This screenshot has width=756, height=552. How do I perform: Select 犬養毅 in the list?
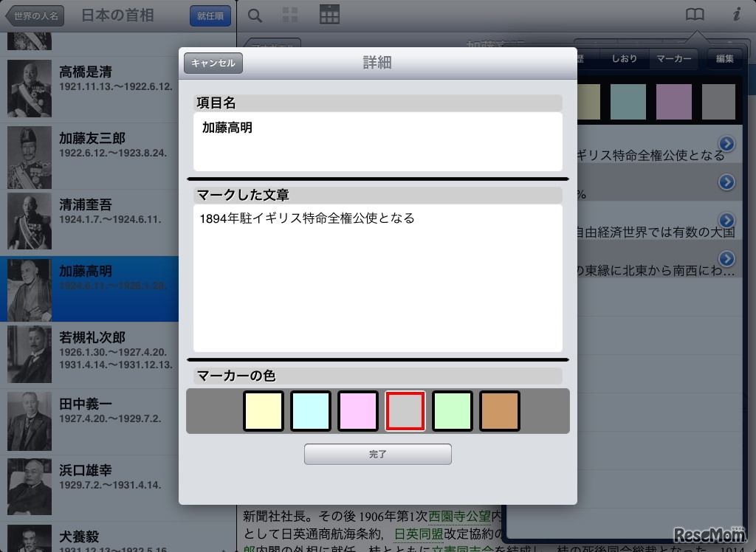click(x=89, y=537)
